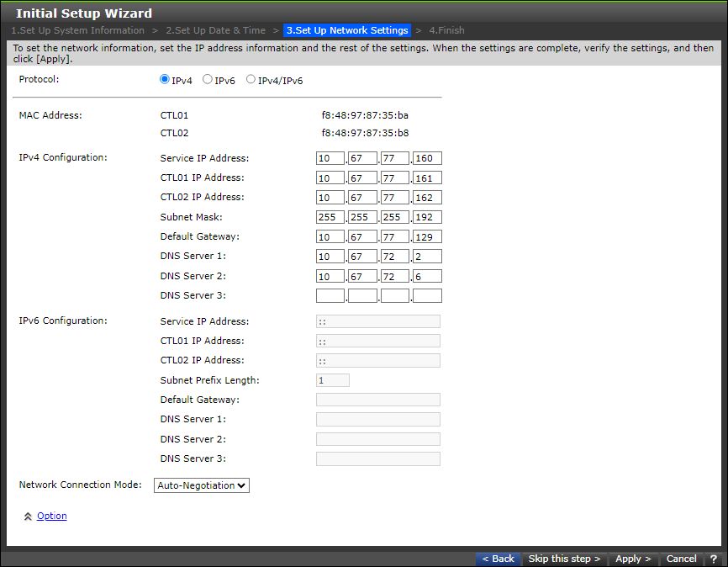Click the Set Up Network Settings step
Image resolution: width=728 pixels, height=567 pixels.
coord(347,30)
